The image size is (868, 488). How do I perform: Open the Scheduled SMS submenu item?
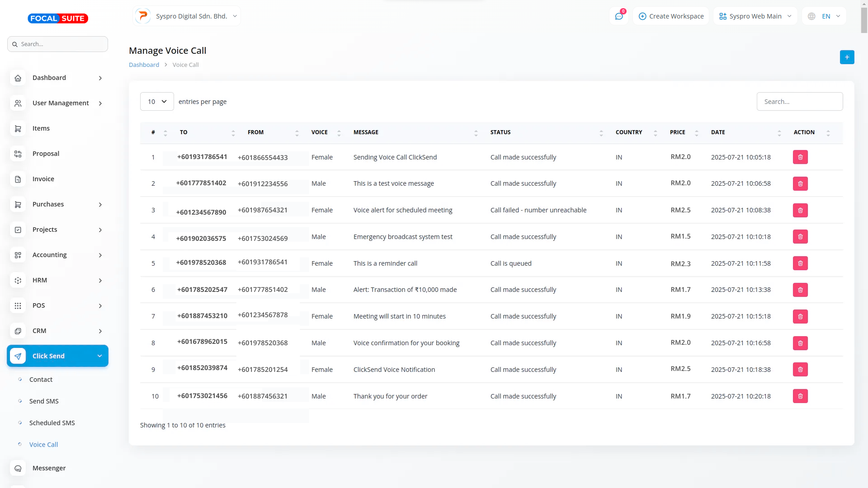52,423
